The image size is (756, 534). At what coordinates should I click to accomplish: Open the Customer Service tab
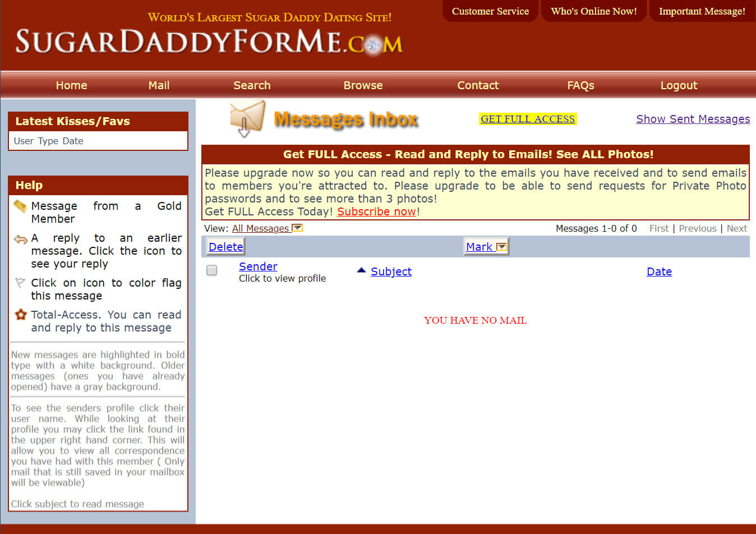pos(490,11)
